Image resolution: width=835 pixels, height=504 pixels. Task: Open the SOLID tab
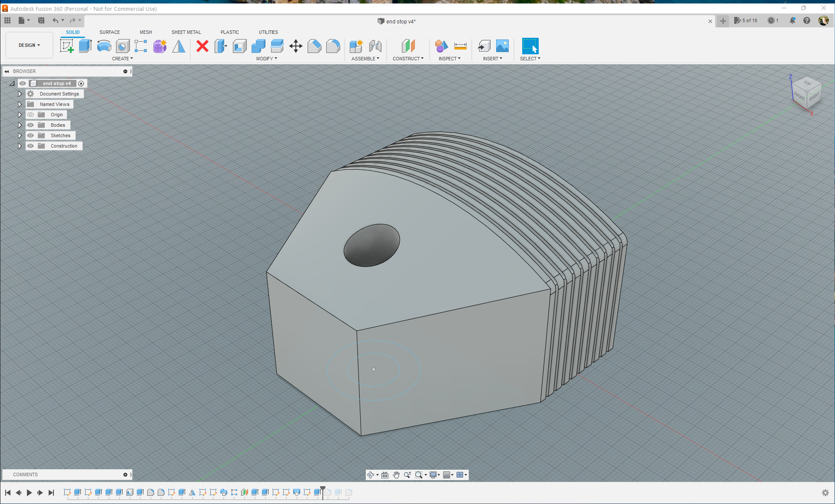tap(71, 32)
